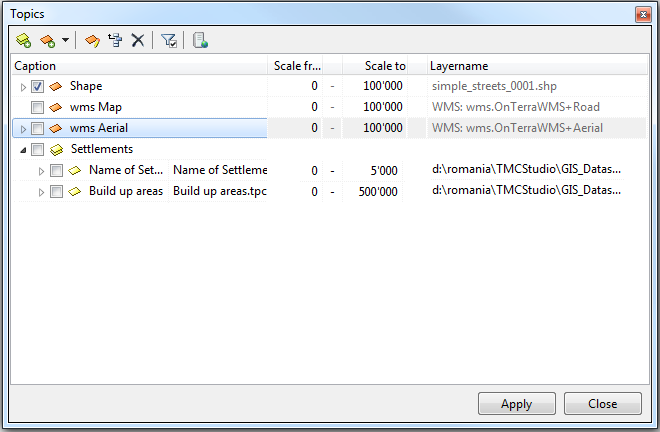Click the add layer icon in toolbar

[x=46, y=41]
